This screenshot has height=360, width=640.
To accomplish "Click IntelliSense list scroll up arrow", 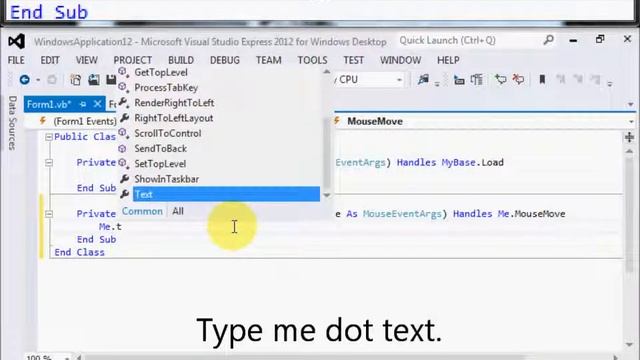I will click(x=327, y=72).
